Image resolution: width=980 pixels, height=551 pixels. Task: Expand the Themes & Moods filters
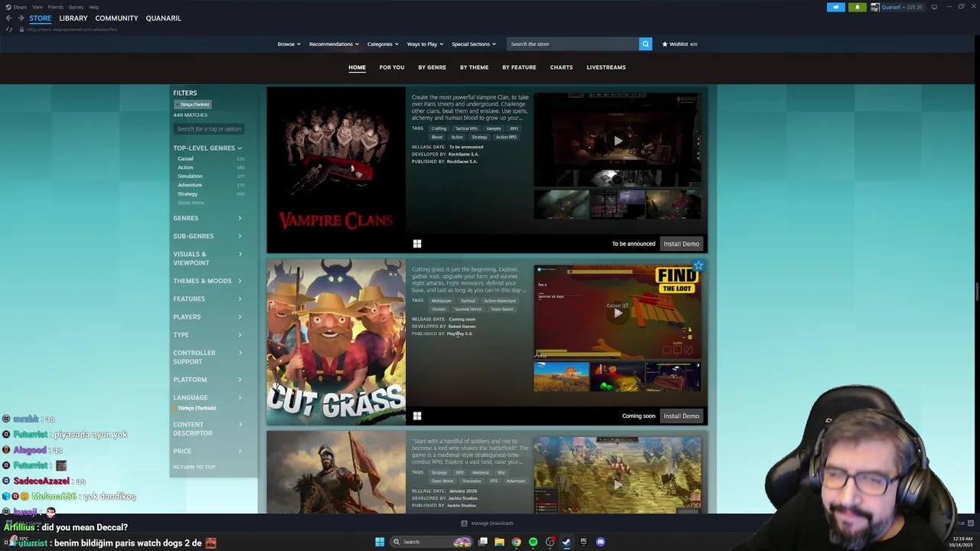pyautogui.click(x=207, y=281)
